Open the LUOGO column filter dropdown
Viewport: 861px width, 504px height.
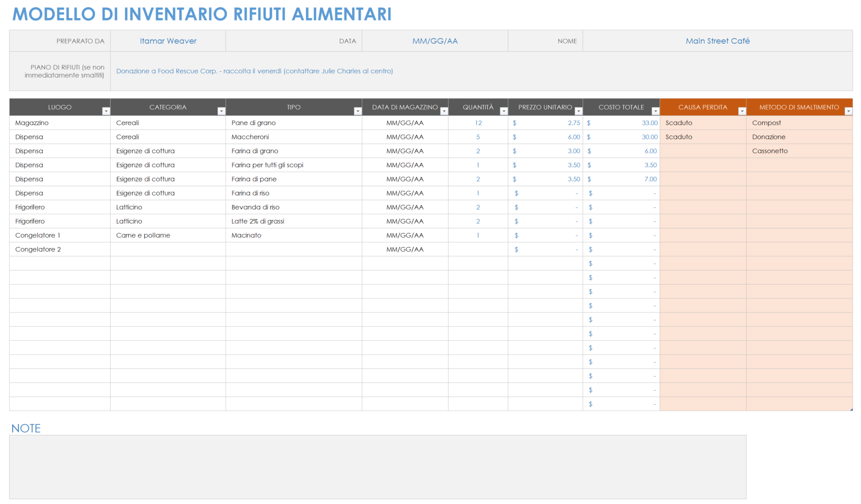pyautogui.click(x=106, y=111)
